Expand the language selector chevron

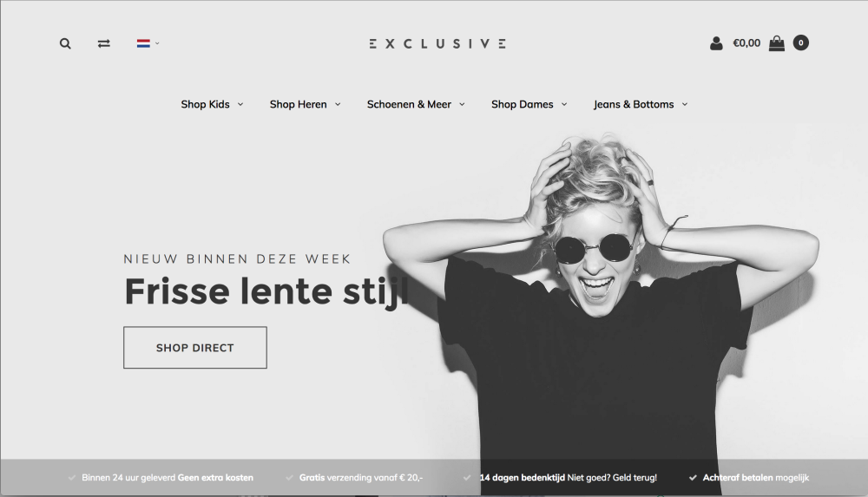point(157,43)
